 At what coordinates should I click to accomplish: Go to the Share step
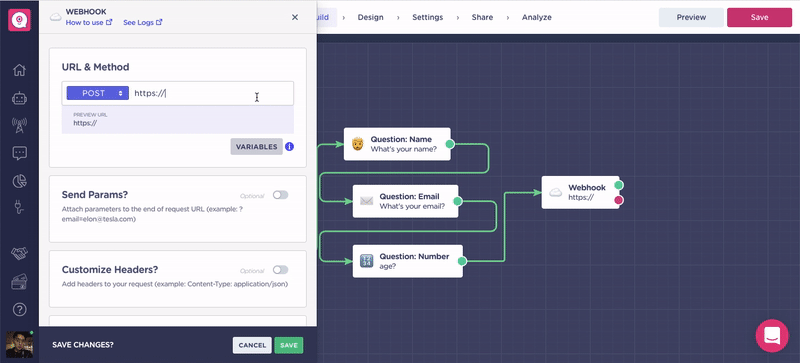(482, 17)
